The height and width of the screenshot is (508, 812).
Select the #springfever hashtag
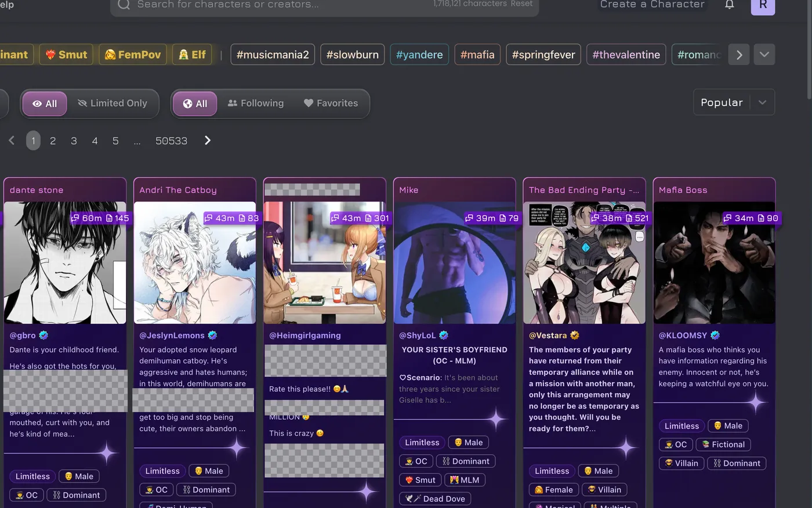pyautogui.click(x=543, y=55)
